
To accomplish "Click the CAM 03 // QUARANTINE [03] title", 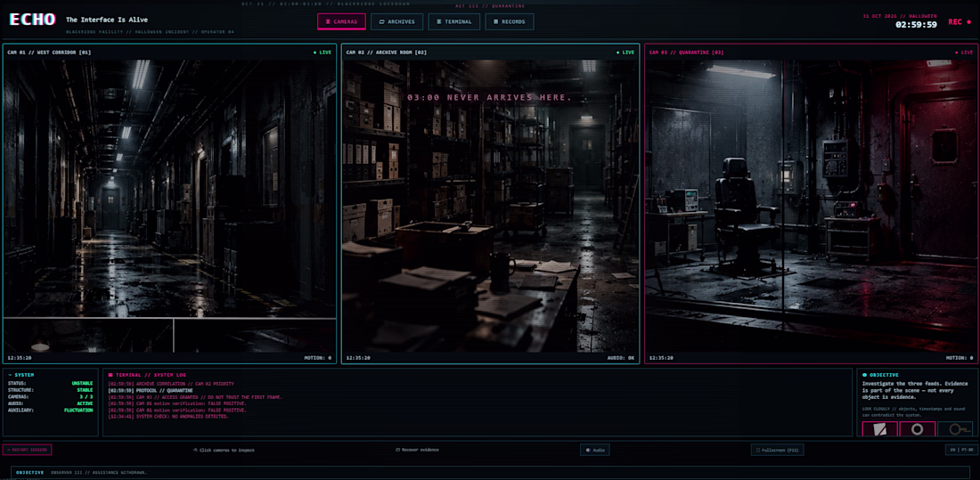I will pos(686,53).
